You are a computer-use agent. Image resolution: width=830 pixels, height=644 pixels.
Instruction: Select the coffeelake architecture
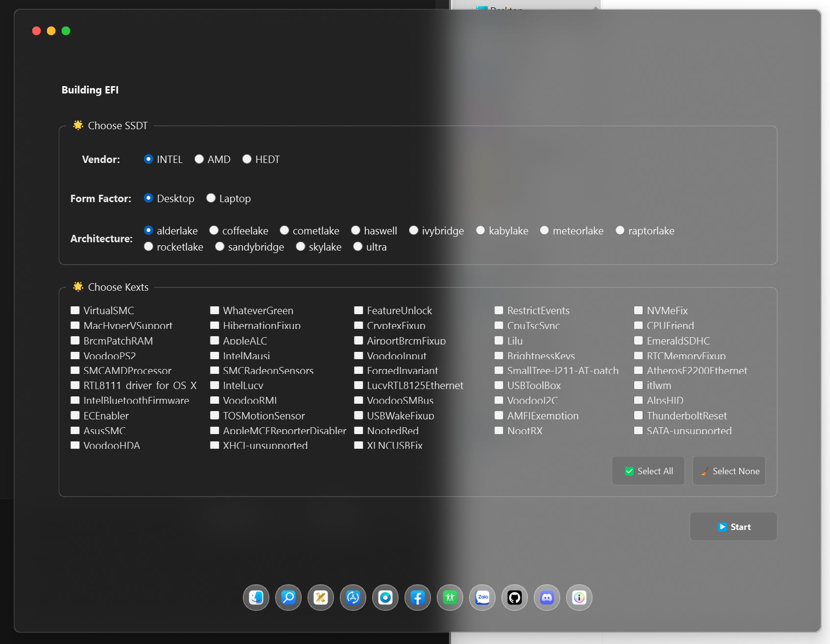click(214, 230)
